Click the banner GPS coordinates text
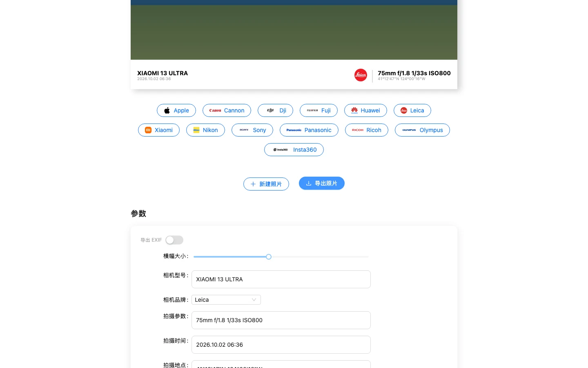588x368 pixels. pyautogui.click(x=401, y=79)
